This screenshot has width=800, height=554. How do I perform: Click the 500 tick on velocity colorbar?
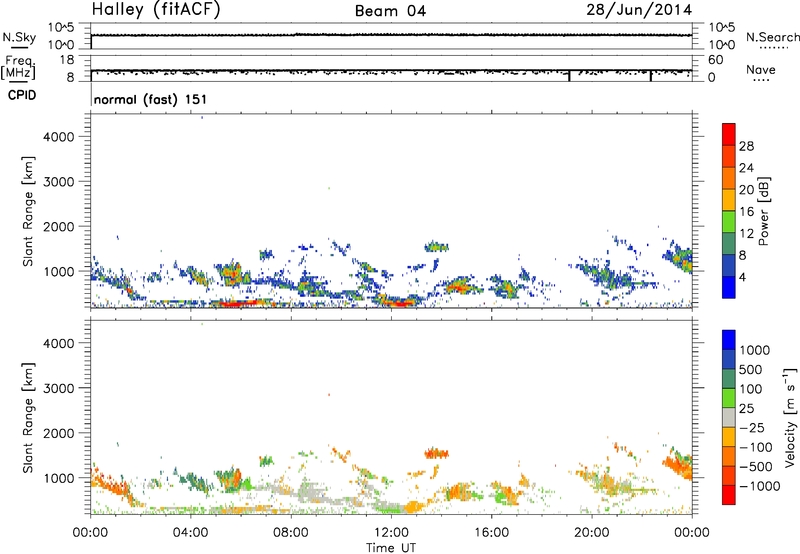751,369
